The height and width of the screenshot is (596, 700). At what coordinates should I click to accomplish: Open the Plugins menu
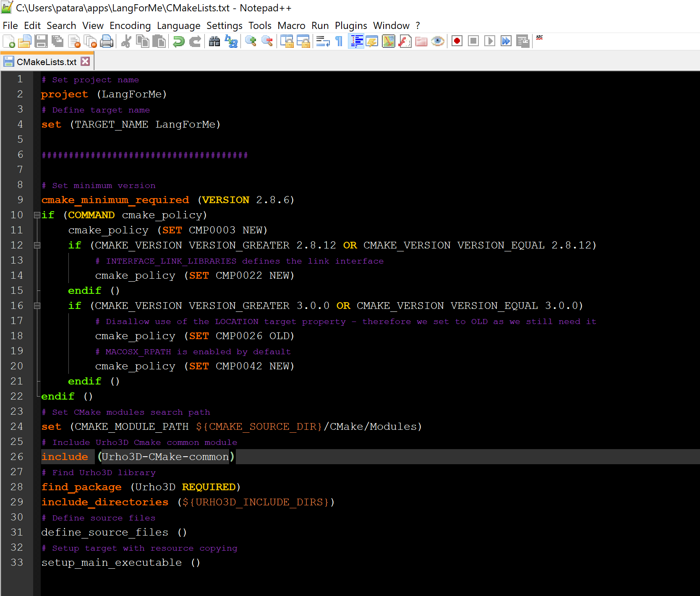351,26
